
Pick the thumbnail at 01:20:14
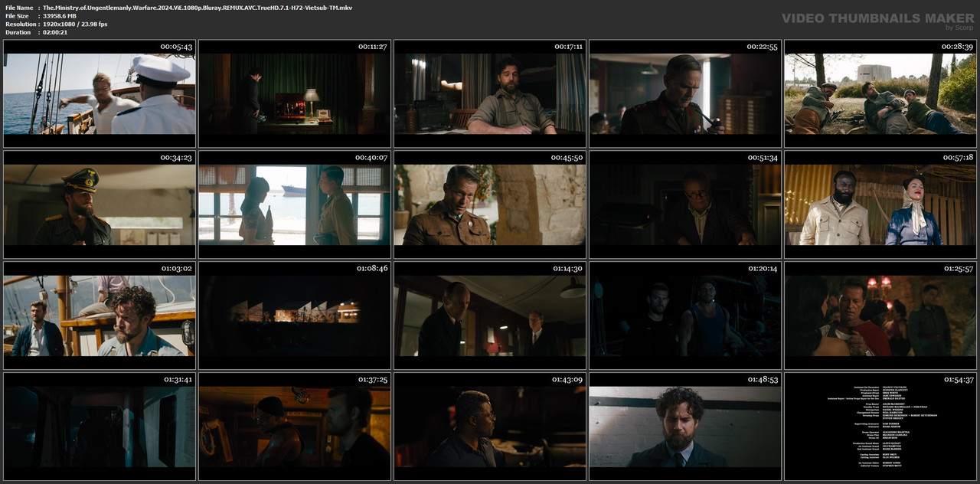(x=685, y=316)
